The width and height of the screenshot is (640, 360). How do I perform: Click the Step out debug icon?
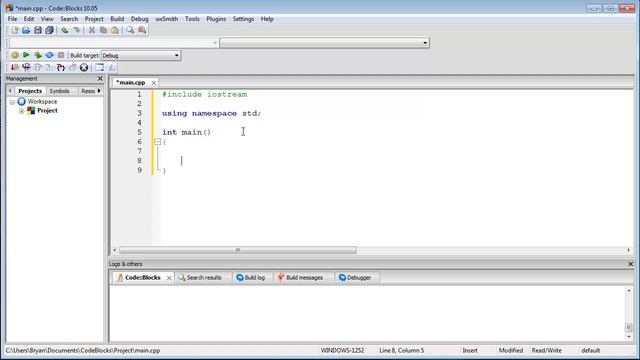73,67
